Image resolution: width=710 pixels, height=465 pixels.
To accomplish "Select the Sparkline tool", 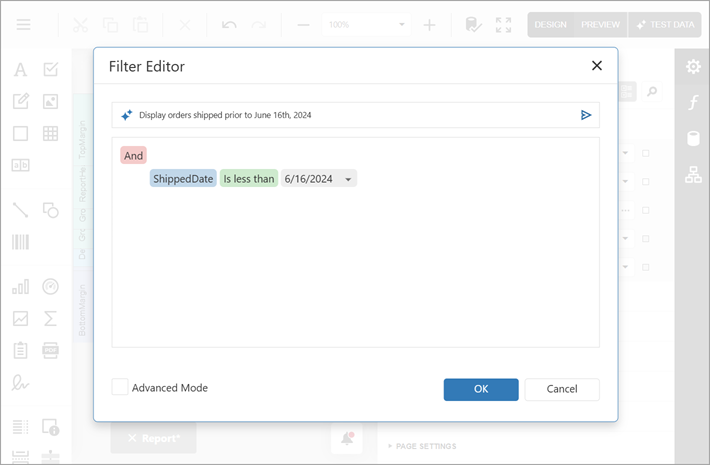I will pos(20,318).
